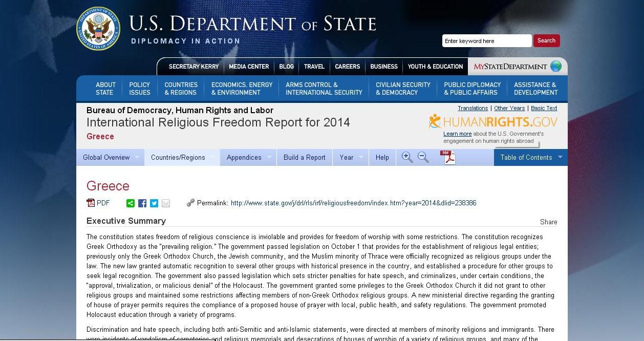The height and width of the screenshot is (341, 644).
Task: Click the zoom out magnifier icon
Action: [423, 157]
